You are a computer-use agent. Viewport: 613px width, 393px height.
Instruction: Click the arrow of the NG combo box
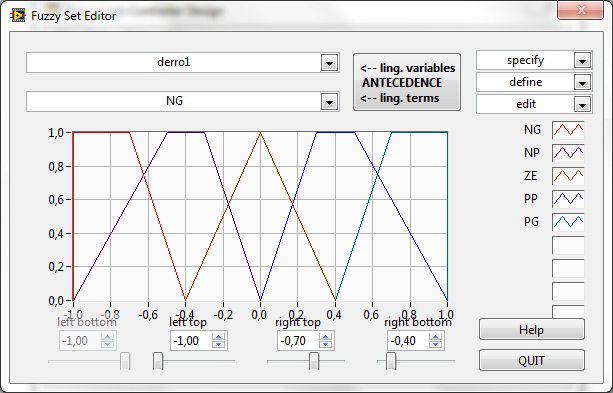coord(330,102)
